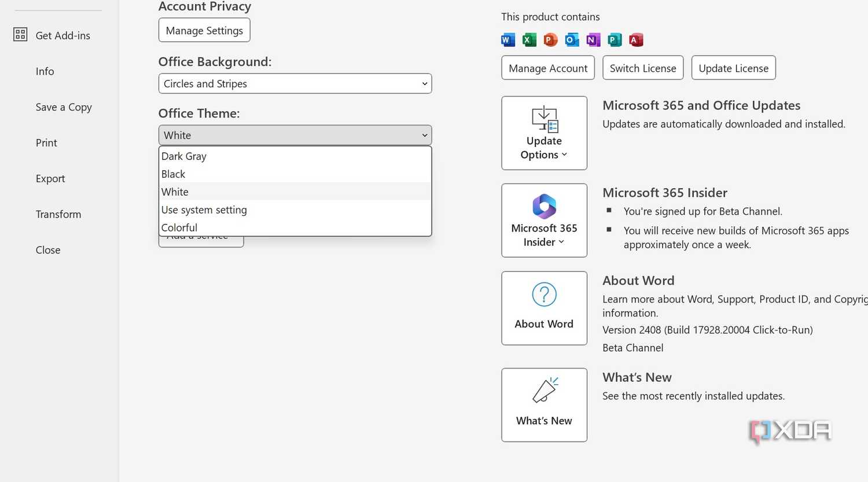Screen dimensions: 868x482
Task: Click the Microsoft 365 and Office Updates heading
Action: (x=701, y=105)
